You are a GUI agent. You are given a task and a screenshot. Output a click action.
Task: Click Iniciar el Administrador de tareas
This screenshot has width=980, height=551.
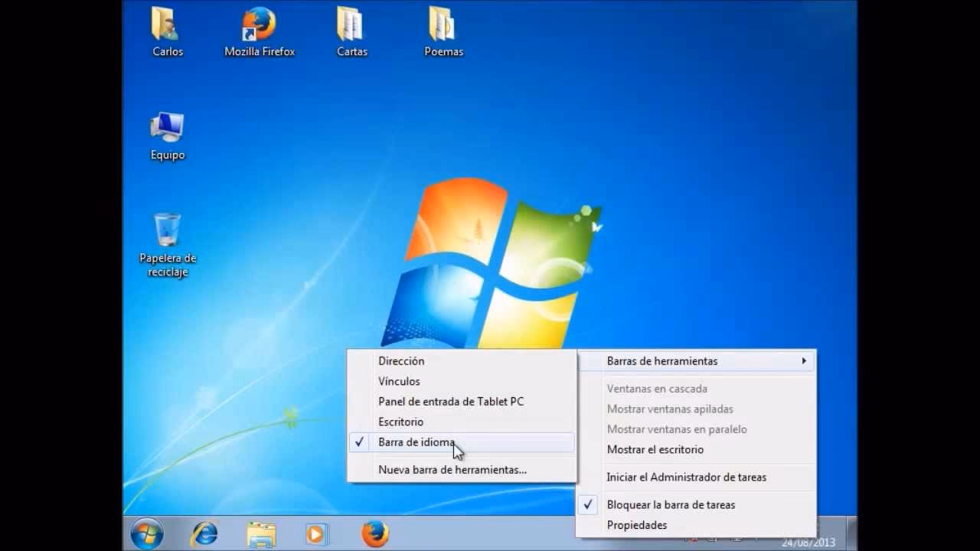click(x=686, y=477)
